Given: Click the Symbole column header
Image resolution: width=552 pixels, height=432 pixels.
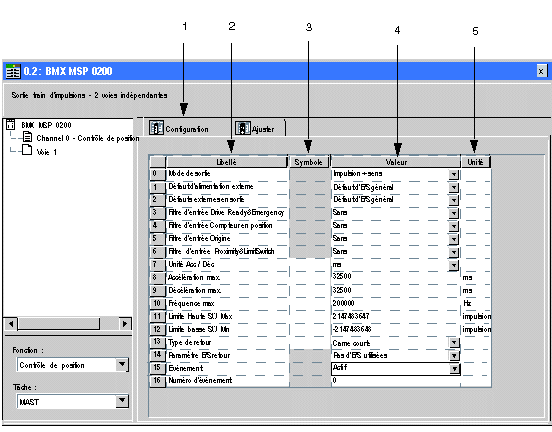Looking at the screenshot, I should [309, 162].
